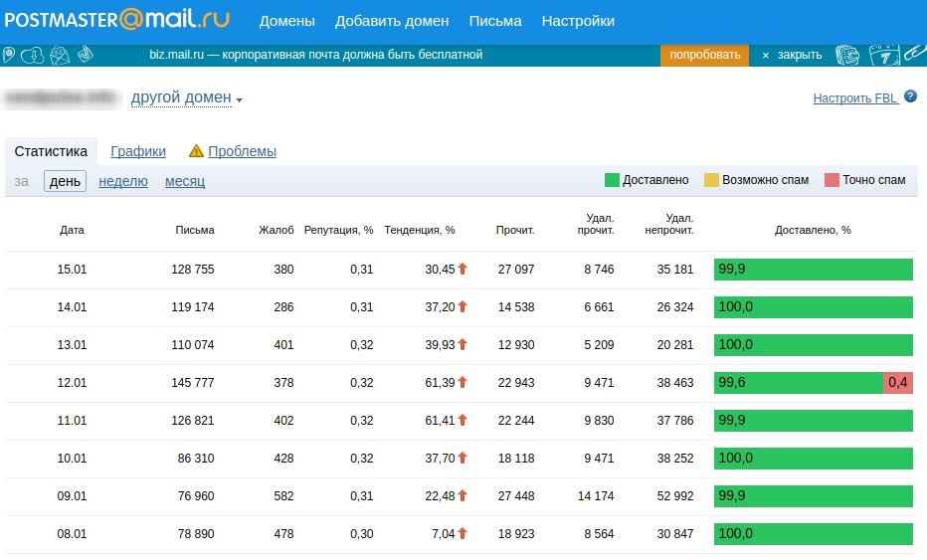Click the red trend arrow in the 12.01 row

[463, 383]
